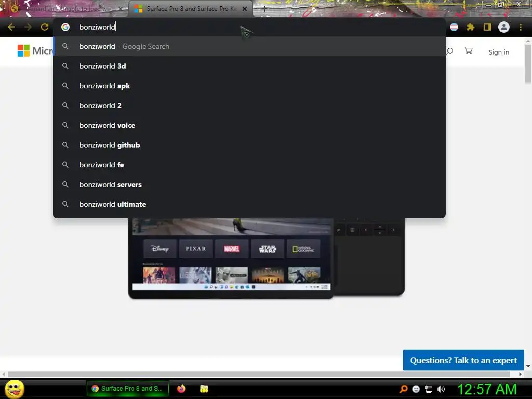Click the Pixar tile in the Surface image
The image size is (532, 399).
[196, 249]
